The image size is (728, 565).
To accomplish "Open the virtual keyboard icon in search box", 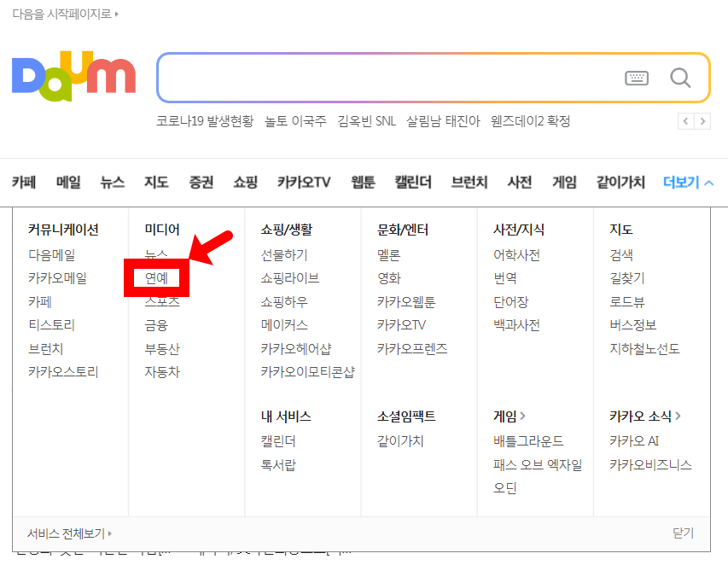I will (637, 78).
